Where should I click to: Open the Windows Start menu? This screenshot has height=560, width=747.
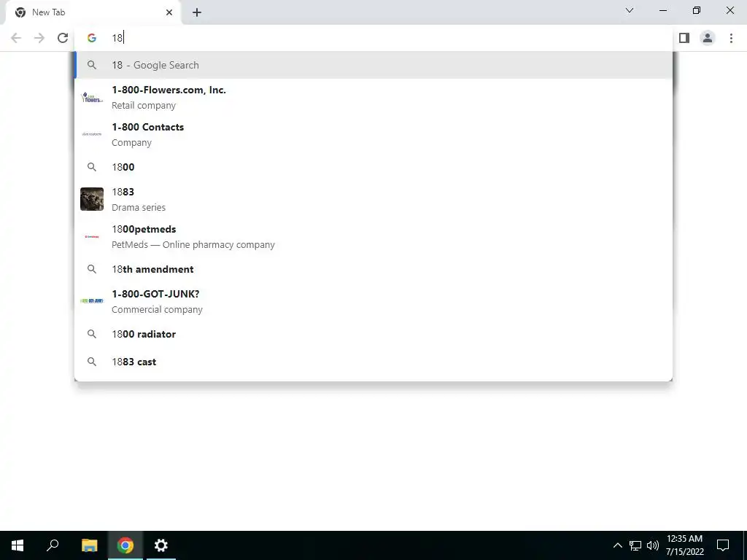[18, 545]
